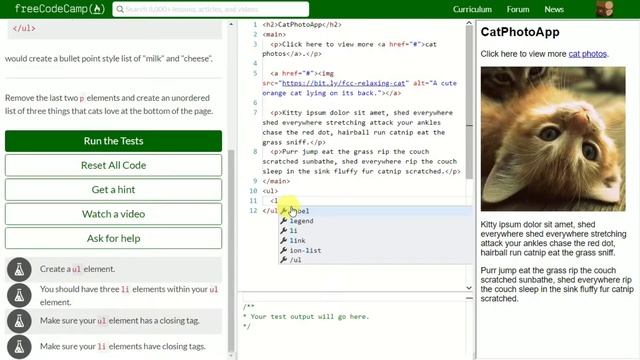Click wrench icon next to 'ion-list' suggestion
Viewport: 640px width, 360px height.
284,250
